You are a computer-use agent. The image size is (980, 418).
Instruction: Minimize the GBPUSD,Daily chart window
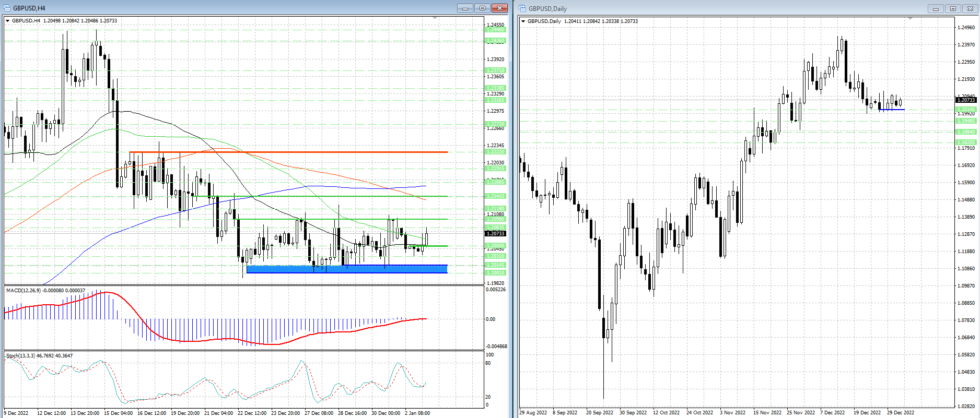936,8
